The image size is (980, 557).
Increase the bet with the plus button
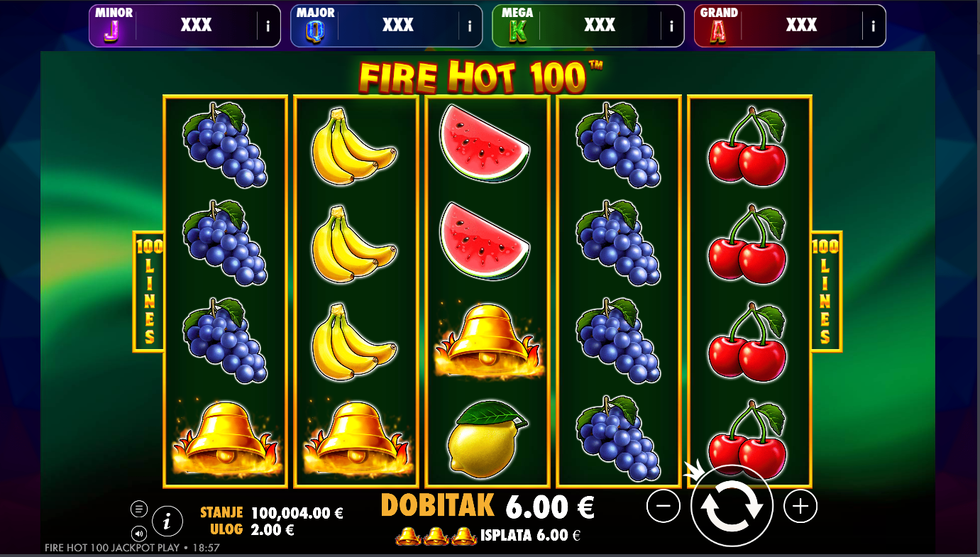(800, 506)
